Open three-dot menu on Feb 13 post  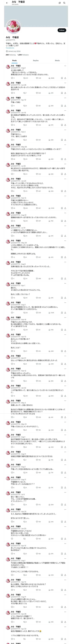click(x=65, y=196)
